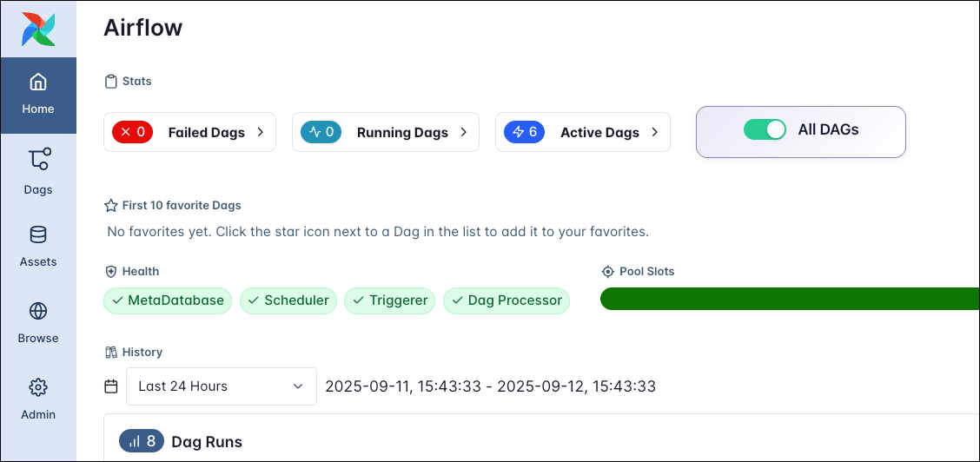Toggle the All DAGs switch
The image size is (980, 462).
click(x=765, y=130)
